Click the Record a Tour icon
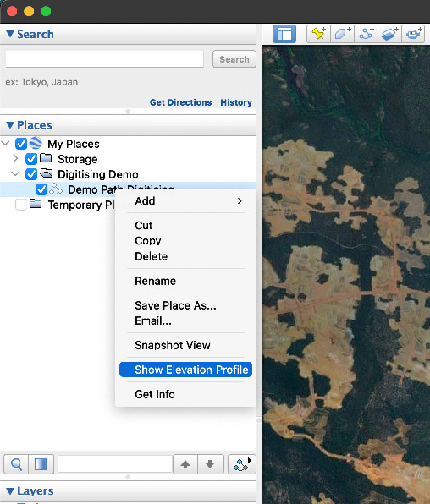Image resolution: width=430 pixels, height=504 pixels. [413, 34]
